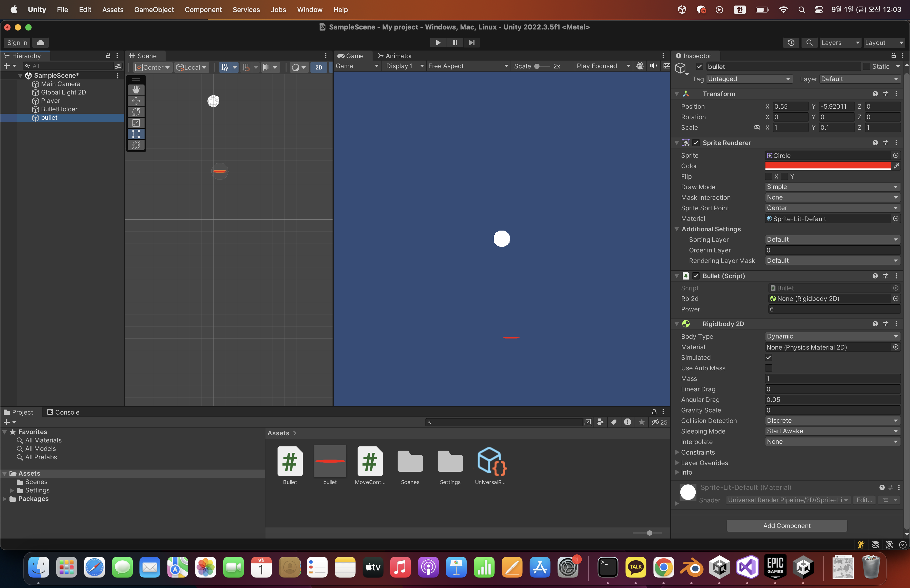Image resolution: width=910 pixels, height=588 pixels.
Task: Select the Scale tool in Scene toolbar
Action: coord(136,123)
